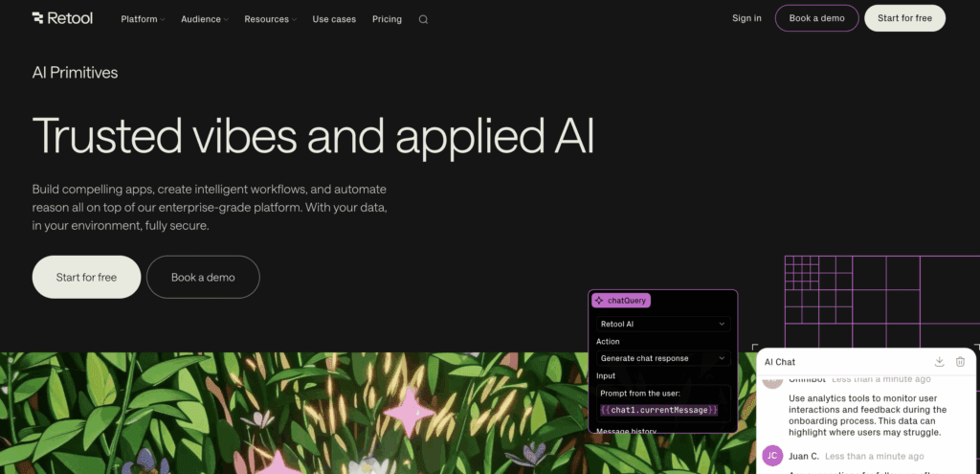Click the Sign in link
The width and height of the screenshot is (980, 474).
746,18
